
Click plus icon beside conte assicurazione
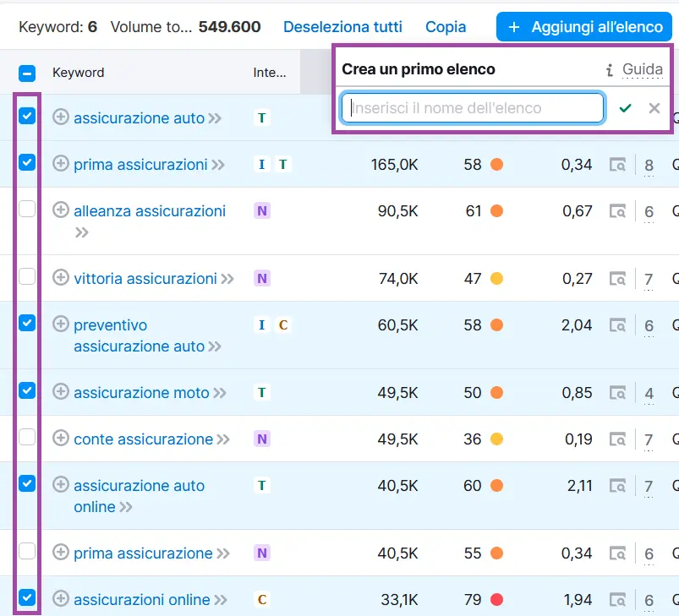tap(61, 439)
